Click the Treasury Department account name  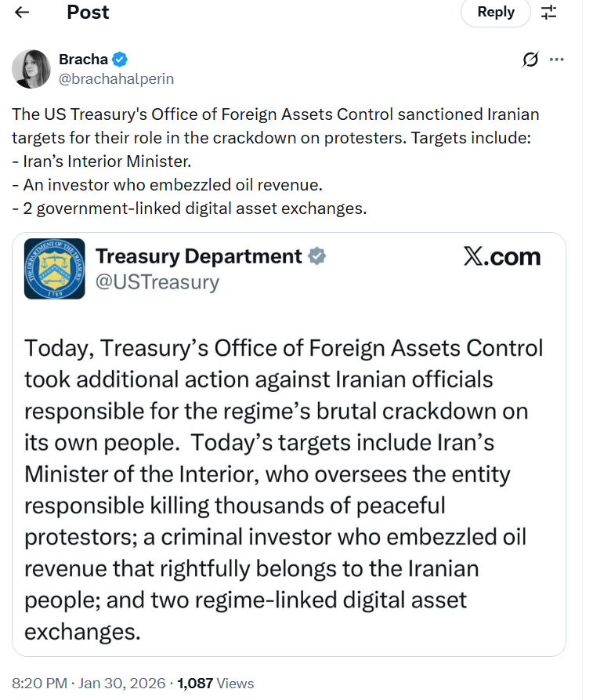click(x=198, y=256)
